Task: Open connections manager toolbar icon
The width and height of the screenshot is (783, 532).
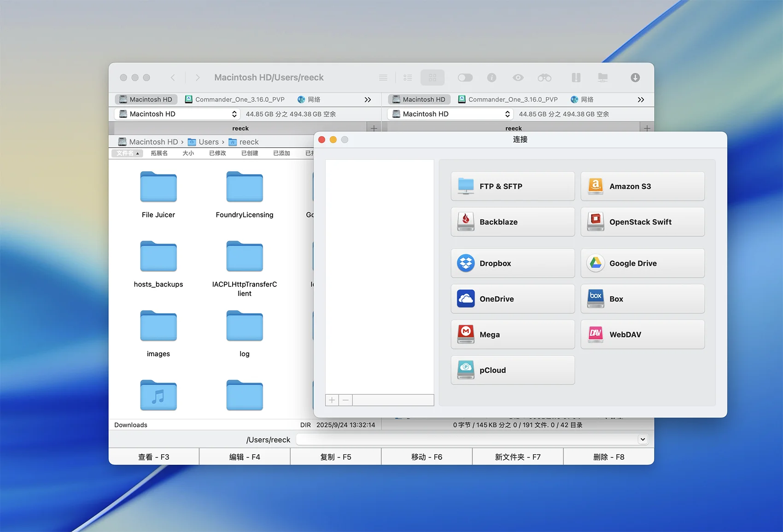Action: (x=602, y=77)
